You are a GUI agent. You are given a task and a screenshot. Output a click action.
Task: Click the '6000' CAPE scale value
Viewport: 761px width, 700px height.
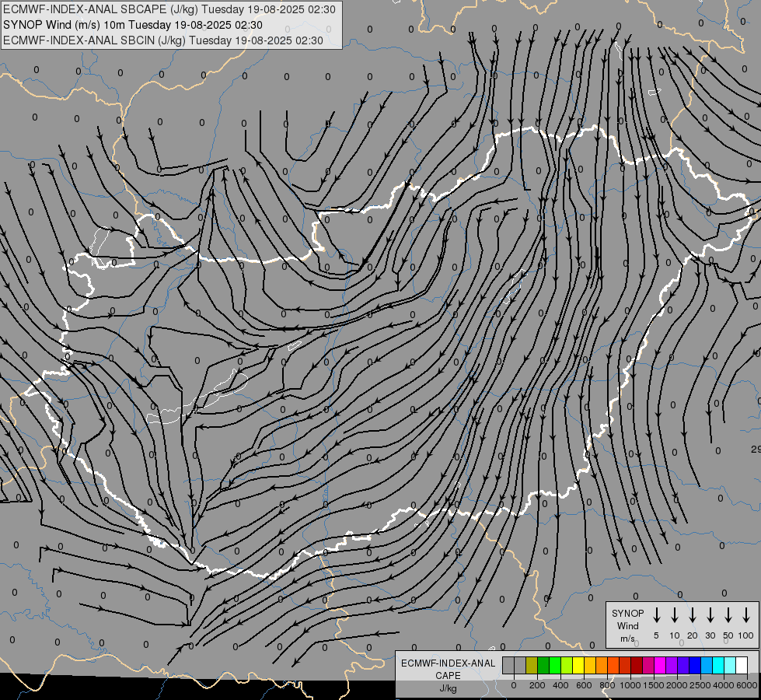[x=747, y=685]
